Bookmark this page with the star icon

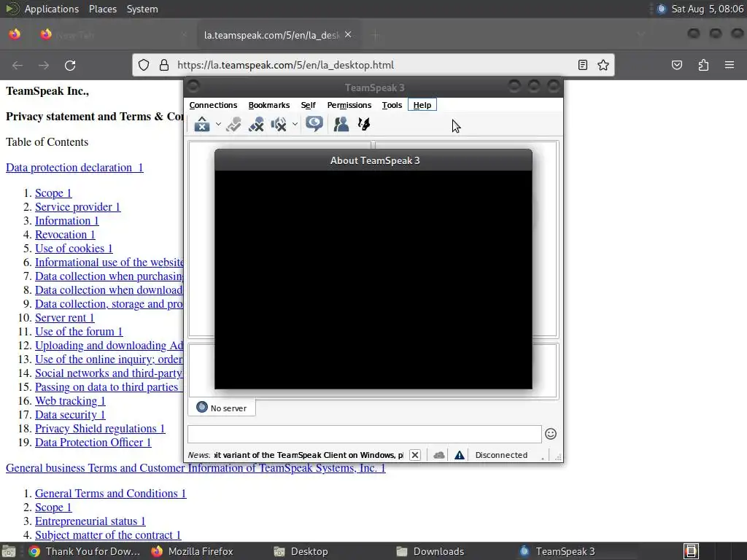pos(603,65)
